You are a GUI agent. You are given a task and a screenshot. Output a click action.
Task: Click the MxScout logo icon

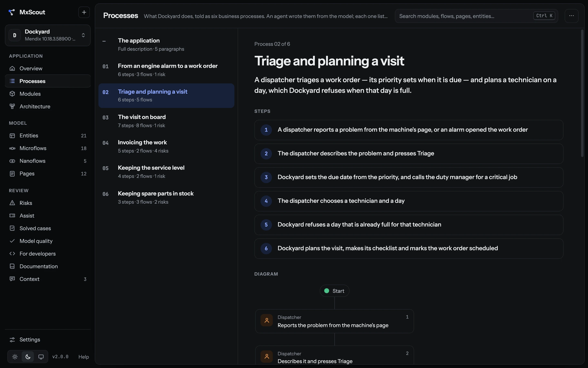11,12
